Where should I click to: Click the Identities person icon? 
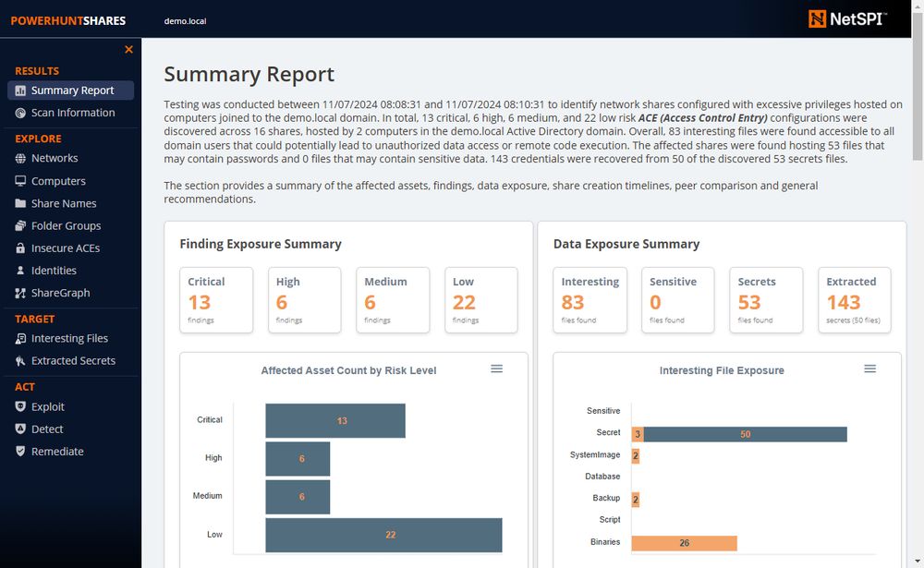20,271
